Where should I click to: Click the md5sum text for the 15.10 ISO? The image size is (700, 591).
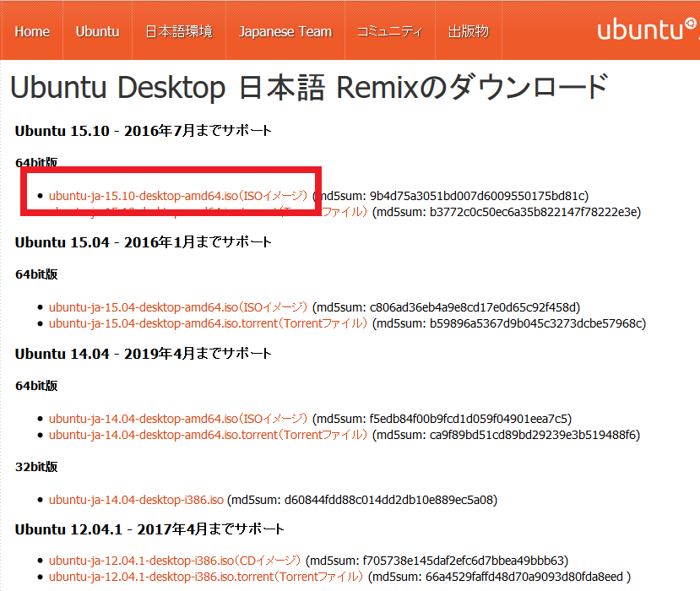point(450,196)
